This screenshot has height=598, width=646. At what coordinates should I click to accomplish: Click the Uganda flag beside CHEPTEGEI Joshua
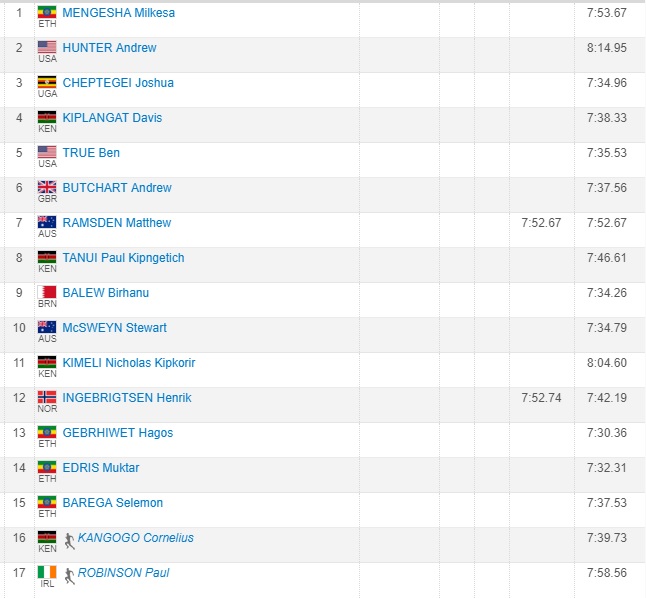coord(47,82)
